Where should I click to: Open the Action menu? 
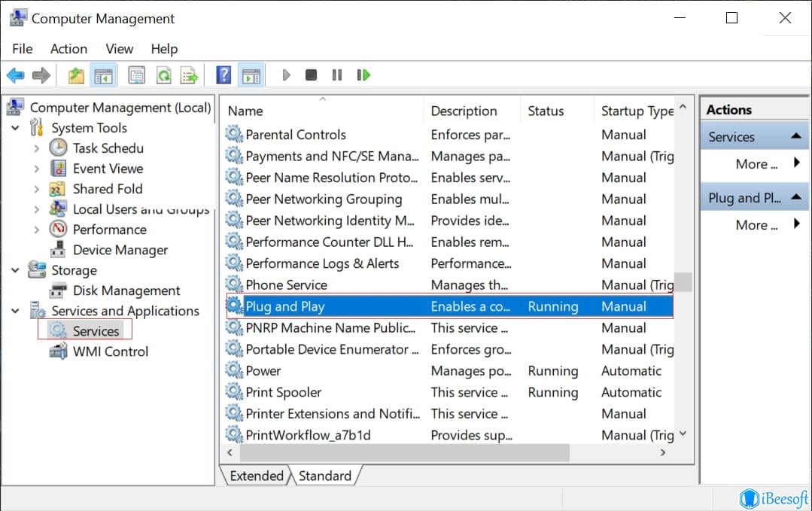[x=68, y=49]
